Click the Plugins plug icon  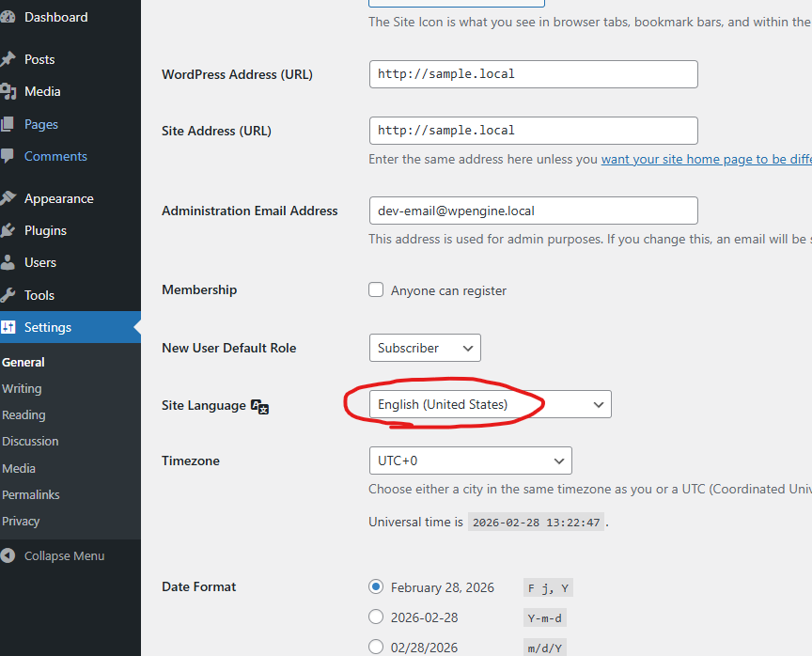(8, 230)
